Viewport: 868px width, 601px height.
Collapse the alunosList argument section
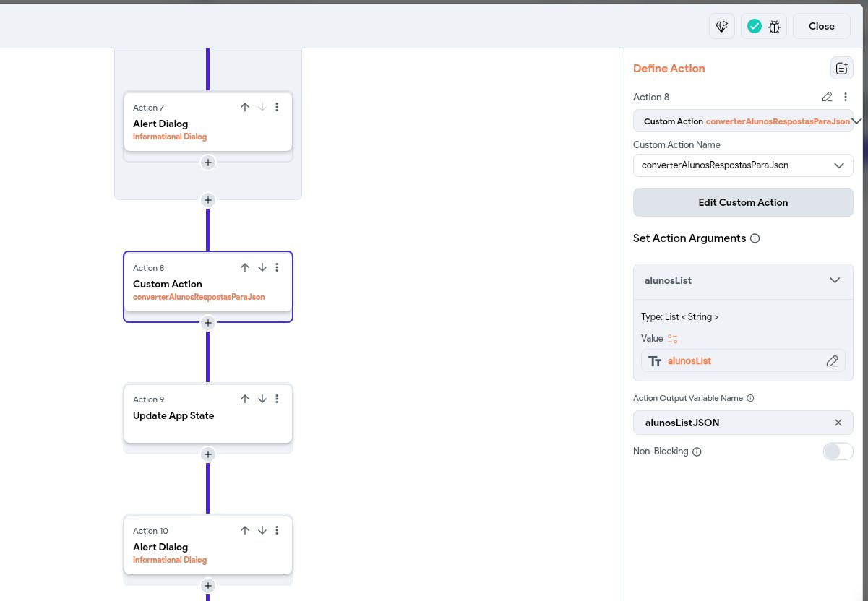pos(835,280)
